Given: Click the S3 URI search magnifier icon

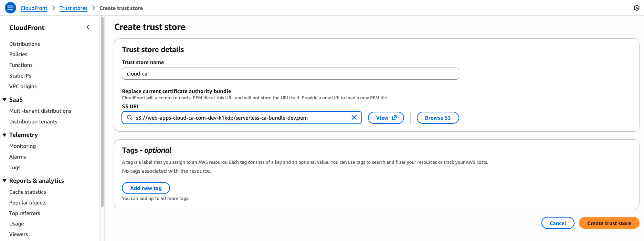Looking at the screenshot, I should coord(130,118).
